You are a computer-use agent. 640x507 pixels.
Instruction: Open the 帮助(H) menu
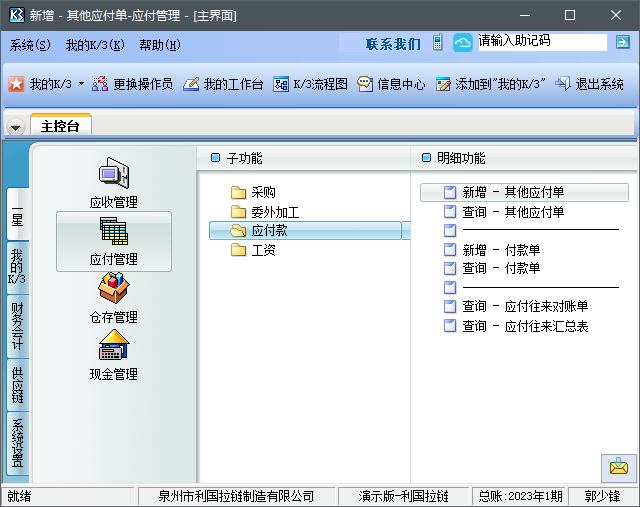tap(160, 45)
